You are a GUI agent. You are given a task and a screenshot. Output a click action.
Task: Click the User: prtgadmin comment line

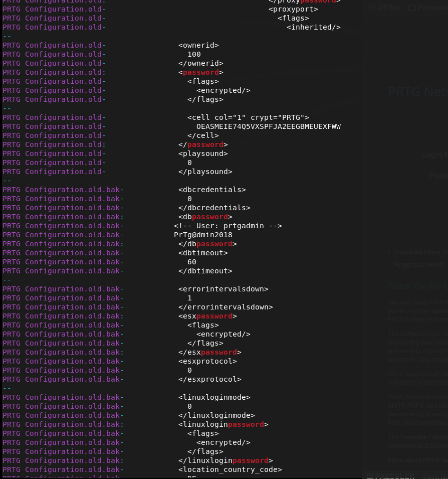click(x=228, y=226)
